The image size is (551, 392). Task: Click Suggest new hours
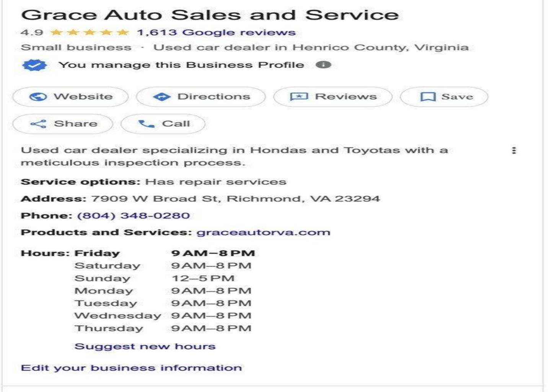tap(145, 346)
